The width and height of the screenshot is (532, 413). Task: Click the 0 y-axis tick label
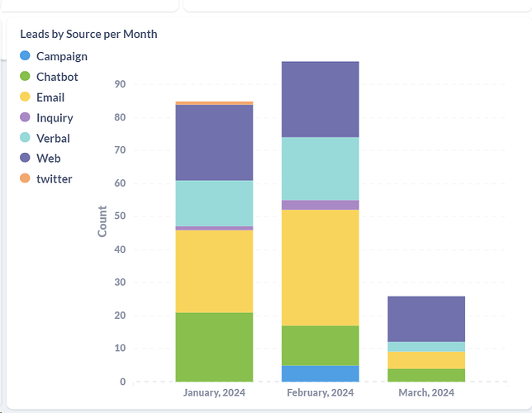(123, 382)
